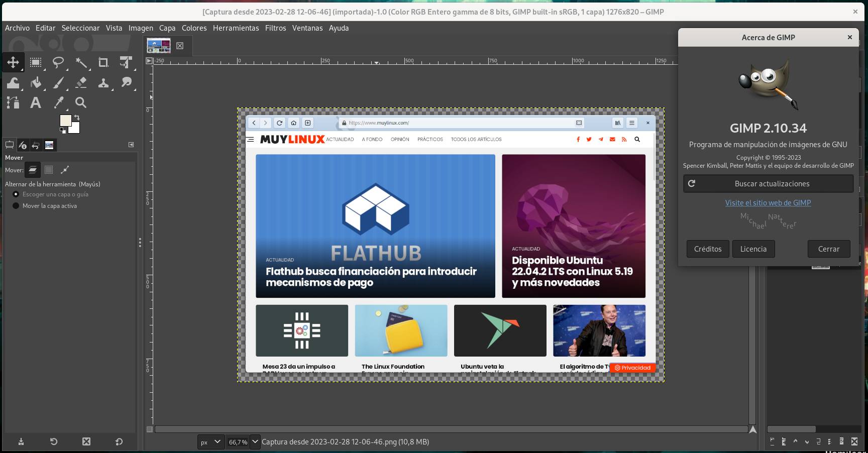Open the Colores menu
868x453 pixels.
[194, 28]
